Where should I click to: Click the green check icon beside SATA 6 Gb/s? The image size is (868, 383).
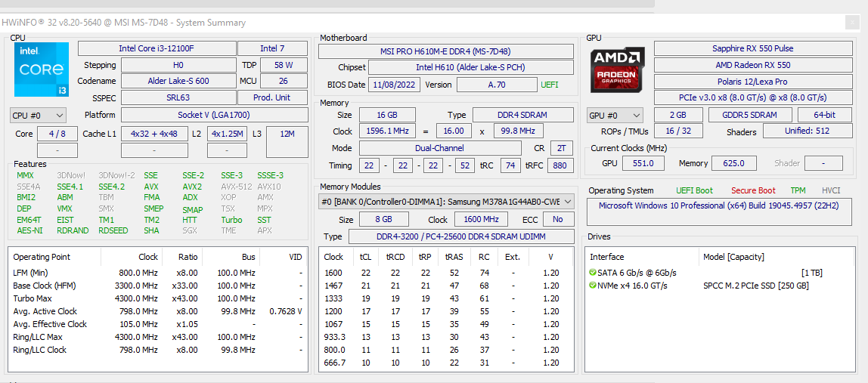[x=593, y=272]
